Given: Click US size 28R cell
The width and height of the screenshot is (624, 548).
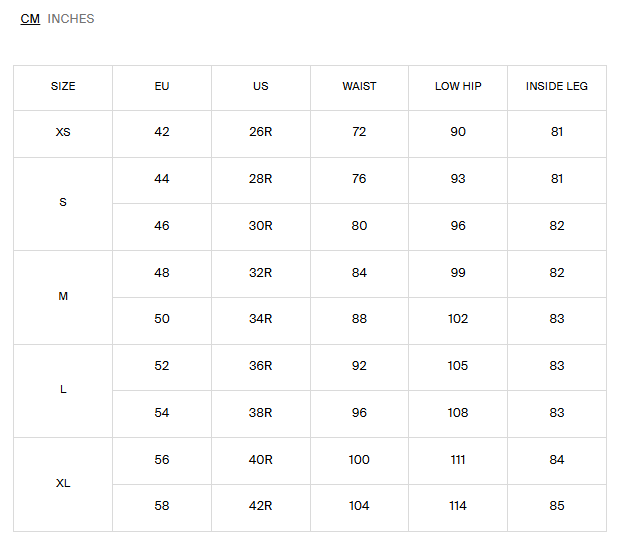Looking at the screenshot, I should click(261, 180).
